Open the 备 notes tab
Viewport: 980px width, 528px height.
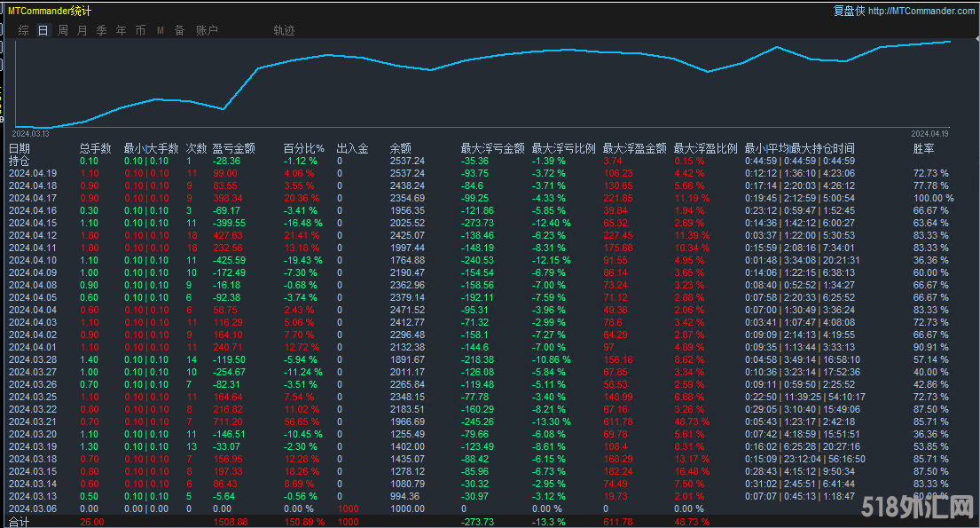coord(179,30)
